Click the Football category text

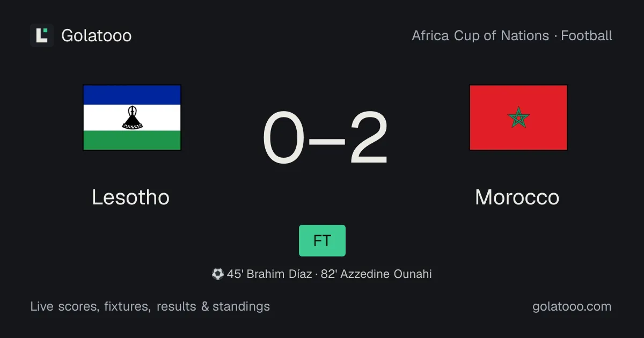587,35
